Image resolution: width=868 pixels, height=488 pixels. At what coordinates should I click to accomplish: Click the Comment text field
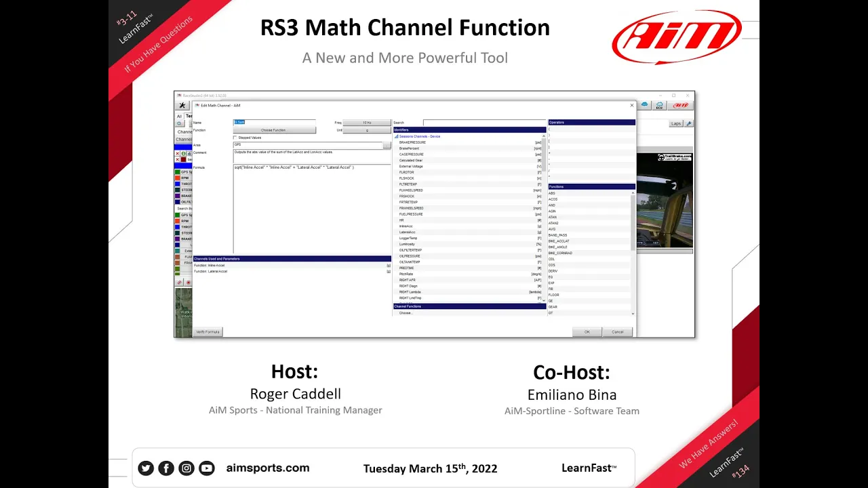(x=312, y=156)
